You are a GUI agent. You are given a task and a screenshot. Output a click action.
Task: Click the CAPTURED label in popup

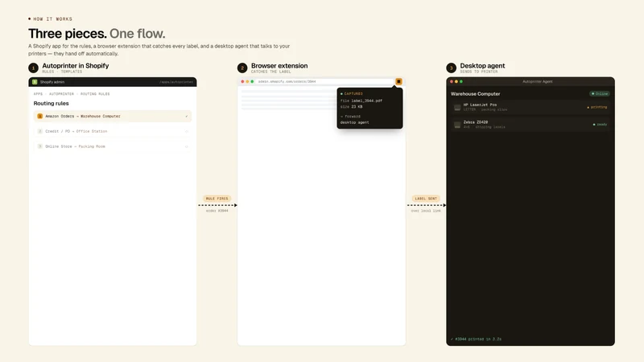pos(352,94)
